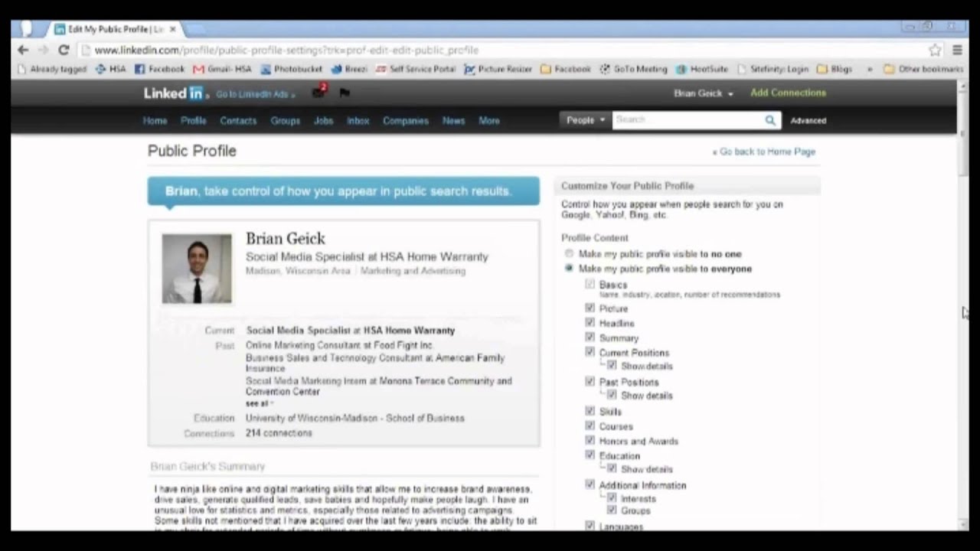
Task: Click the Add Connections link
Action: 788,93
